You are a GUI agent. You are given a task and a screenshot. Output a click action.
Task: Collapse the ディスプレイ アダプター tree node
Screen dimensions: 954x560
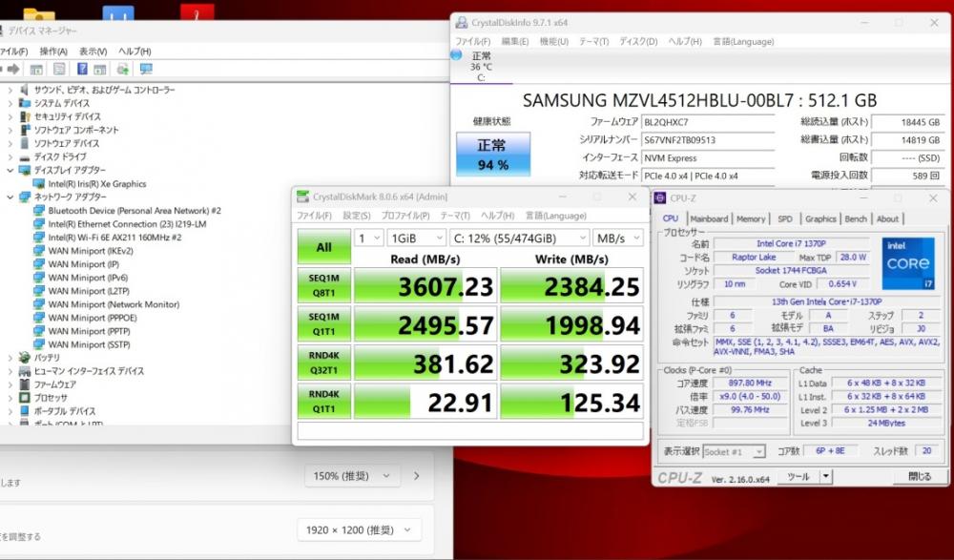click(x=10, y=171)
